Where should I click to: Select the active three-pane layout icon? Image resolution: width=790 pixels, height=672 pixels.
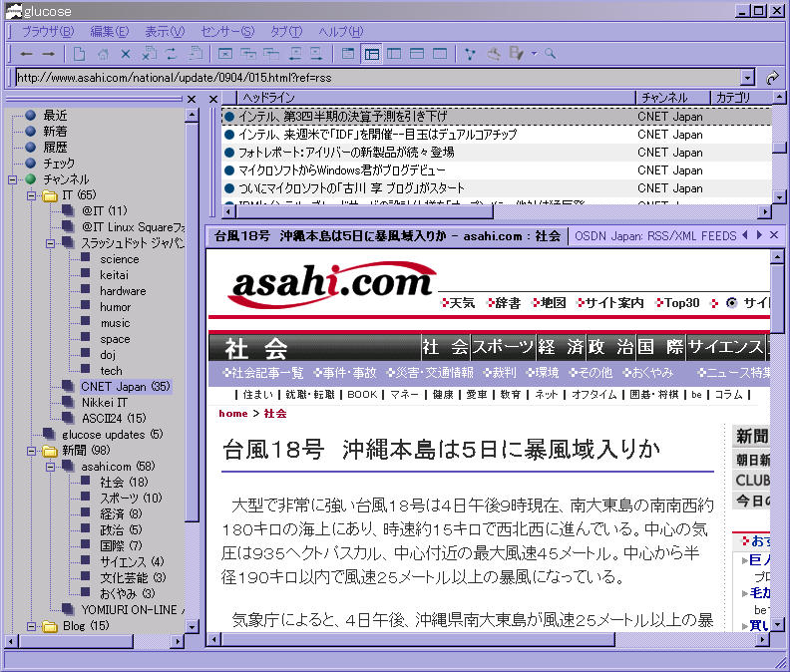372,54
